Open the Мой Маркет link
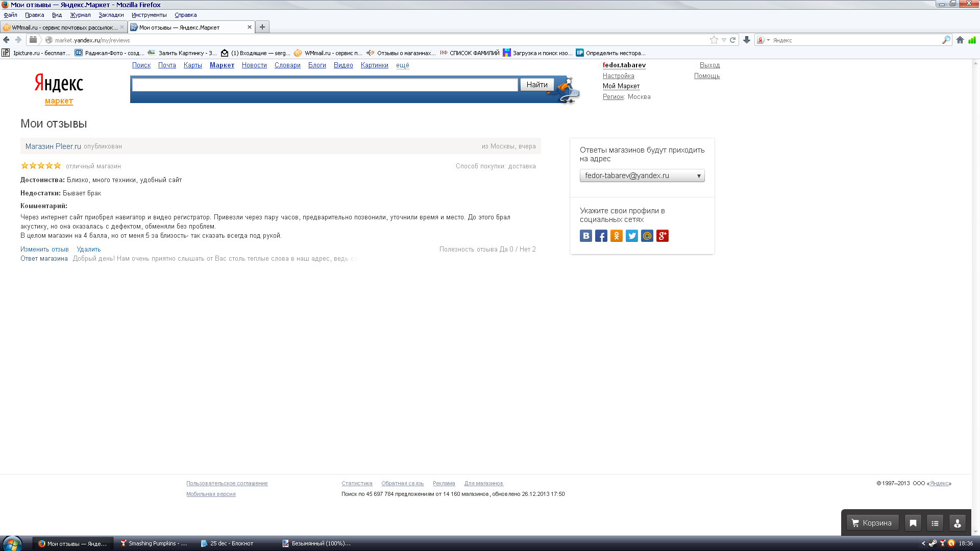 coord(621,86)
